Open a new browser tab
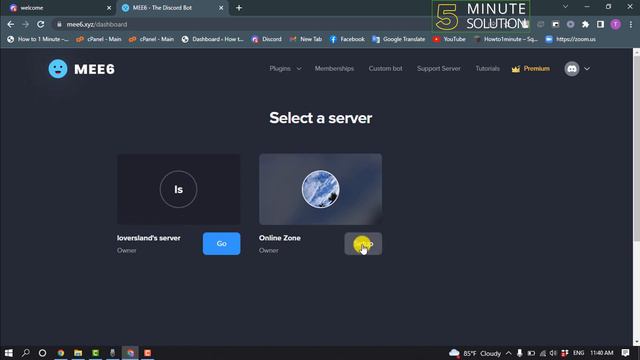 coord(239,8)
